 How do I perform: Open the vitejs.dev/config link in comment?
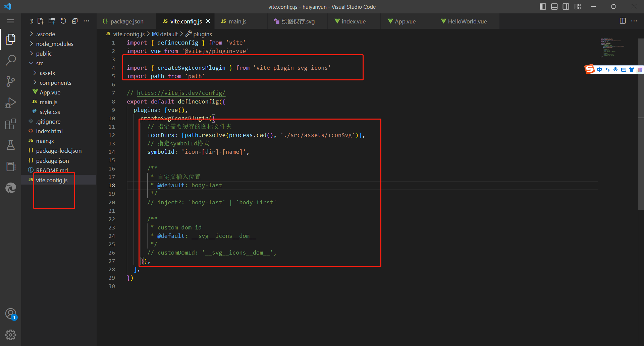point(181,93)
